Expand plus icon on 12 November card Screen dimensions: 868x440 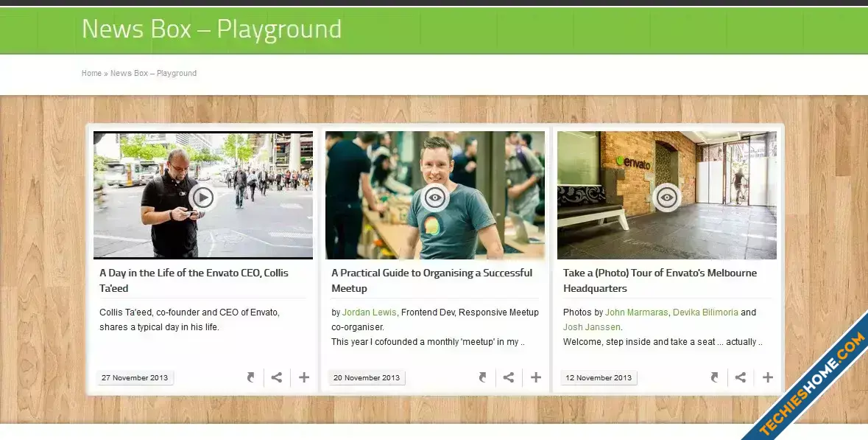pos(768,377)
